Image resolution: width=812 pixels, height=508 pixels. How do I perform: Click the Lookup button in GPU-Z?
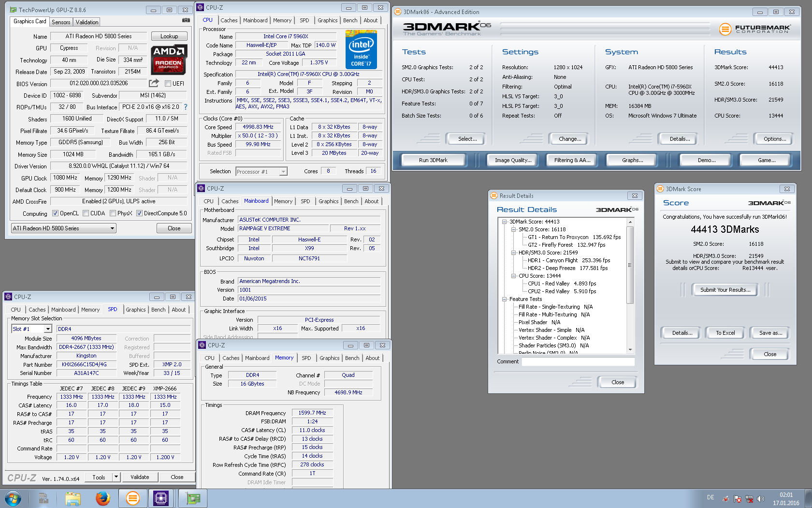point(169,36)
